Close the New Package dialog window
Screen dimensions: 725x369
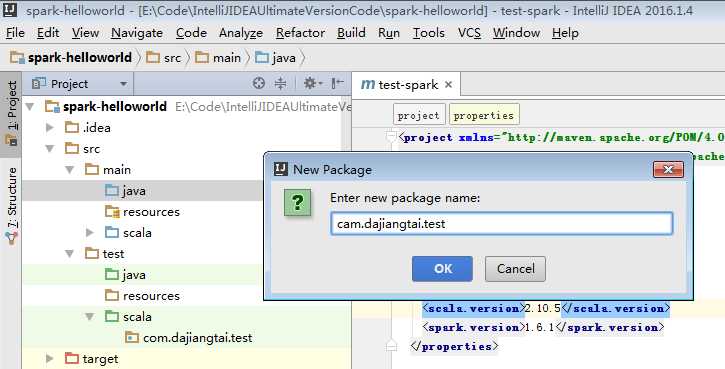[x=668, y=169]
